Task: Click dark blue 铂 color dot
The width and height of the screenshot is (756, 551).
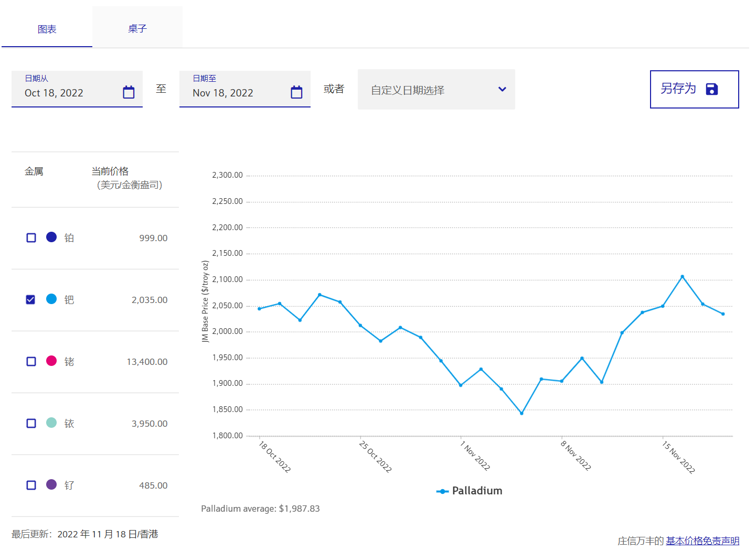Action: (51, 237)
